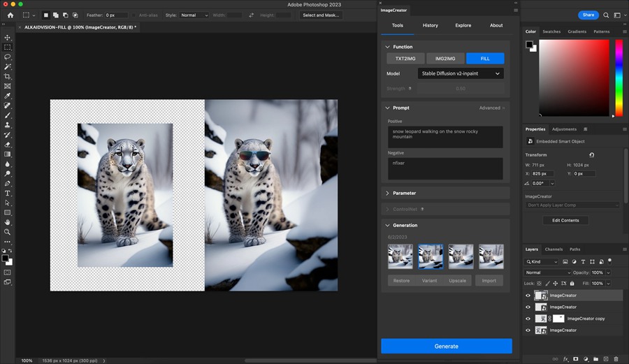Select the Zoom tool

coord(7,232)
